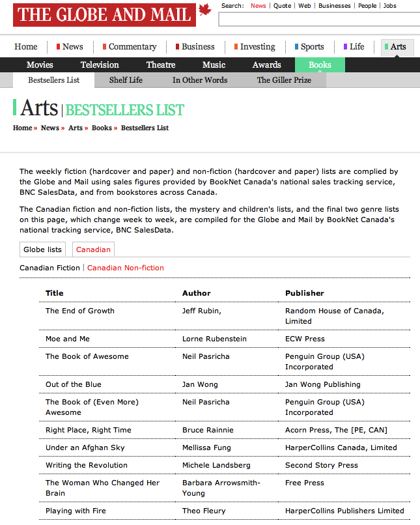Select Businesses search option
The height and width of the screenshot is (525, 420).
point(334,6)
